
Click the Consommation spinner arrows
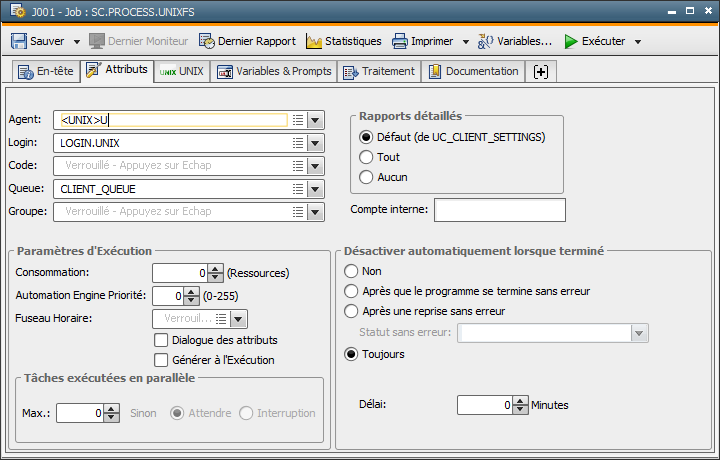coord(215,273)
